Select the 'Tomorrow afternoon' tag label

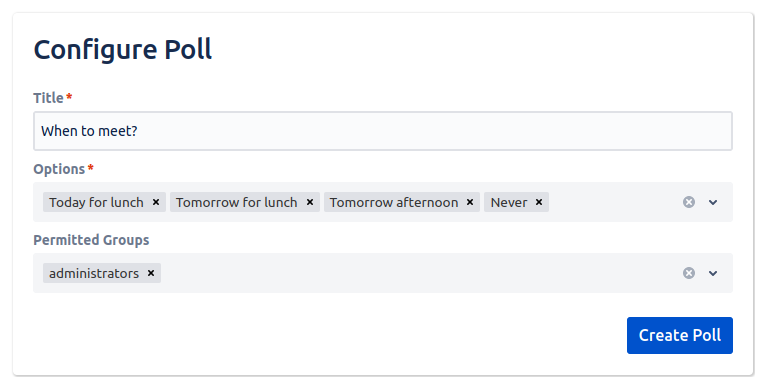tap(394, 202)
